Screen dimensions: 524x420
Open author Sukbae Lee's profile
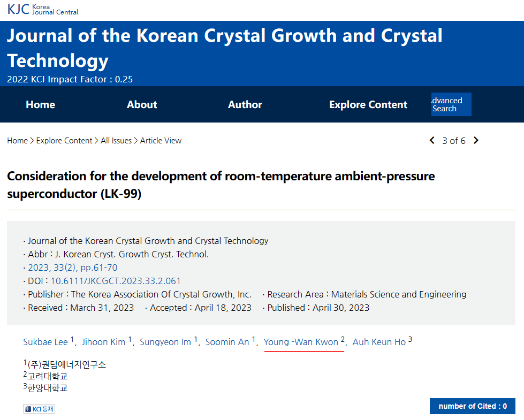(45, 342)
